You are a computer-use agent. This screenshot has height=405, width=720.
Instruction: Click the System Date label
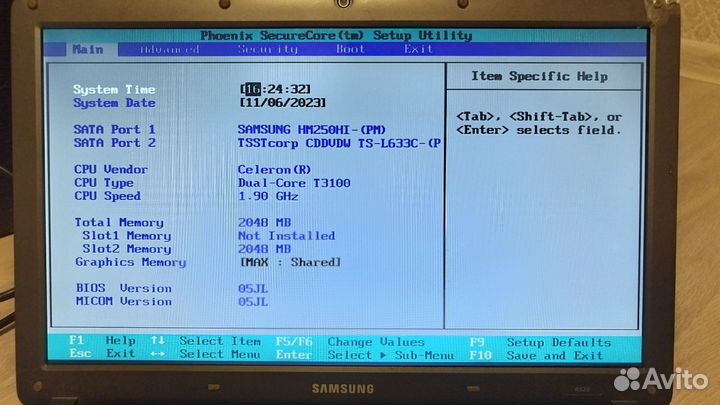coord(114,103)
